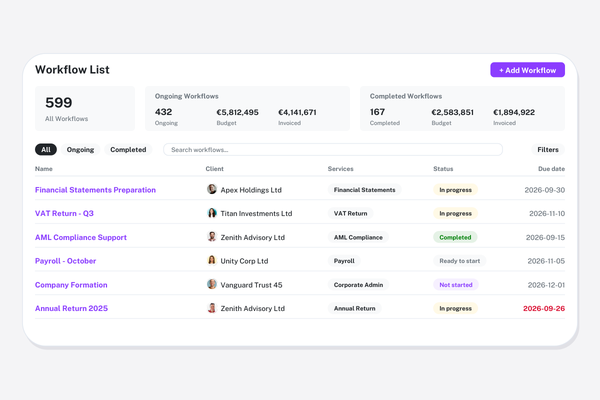
Task: Click the Apex Holdings Ltd client name
Action: click(251, 190)
